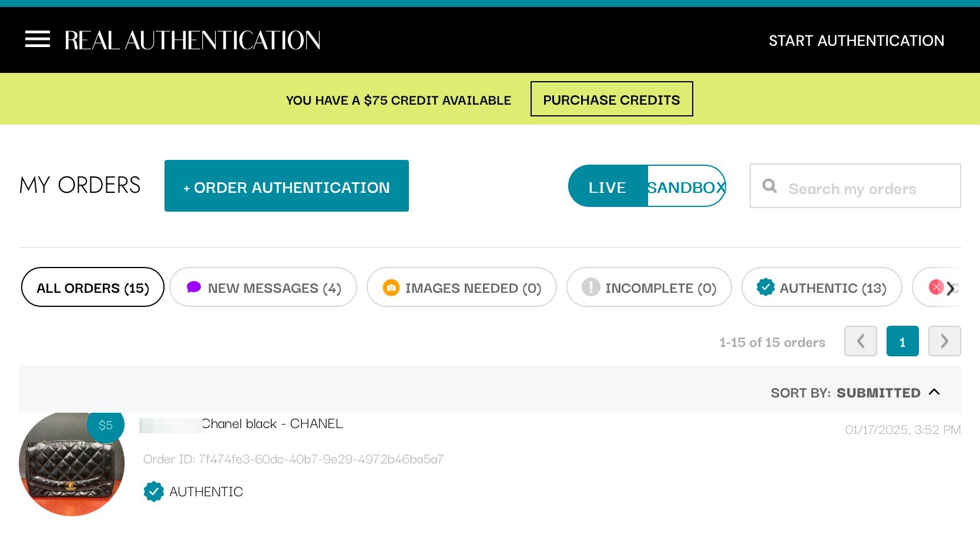This screenshot has width=980, height=538.
Task: Click the Purchase Credits button
Action: [x=612, y=99]
